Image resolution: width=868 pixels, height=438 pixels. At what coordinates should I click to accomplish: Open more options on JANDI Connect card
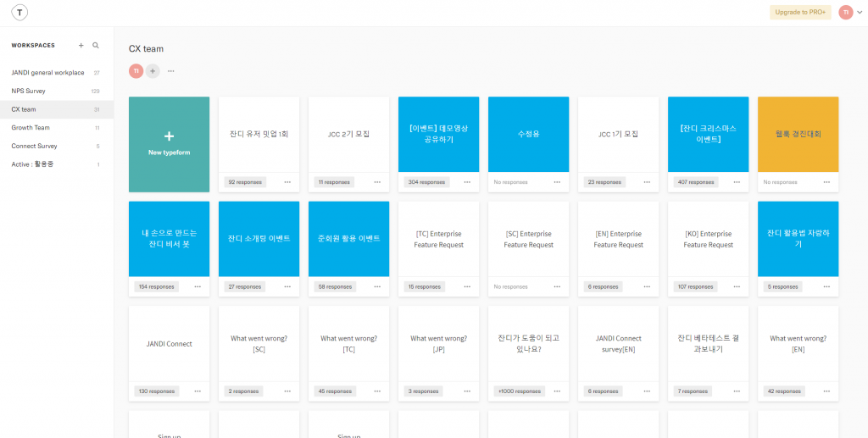pyautogui.click(x=198, y=391)
